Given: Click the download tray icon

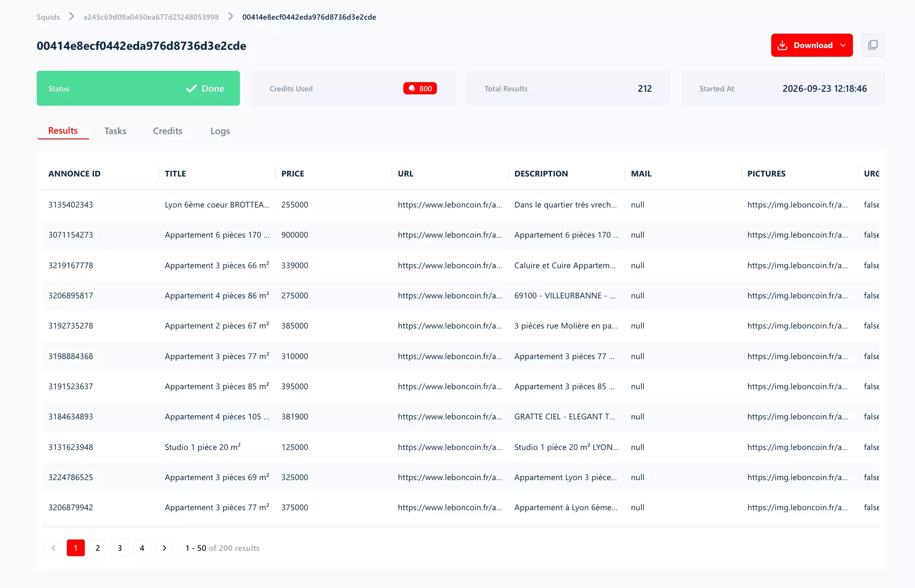Looking at the screenshot, I should [782, 45].
